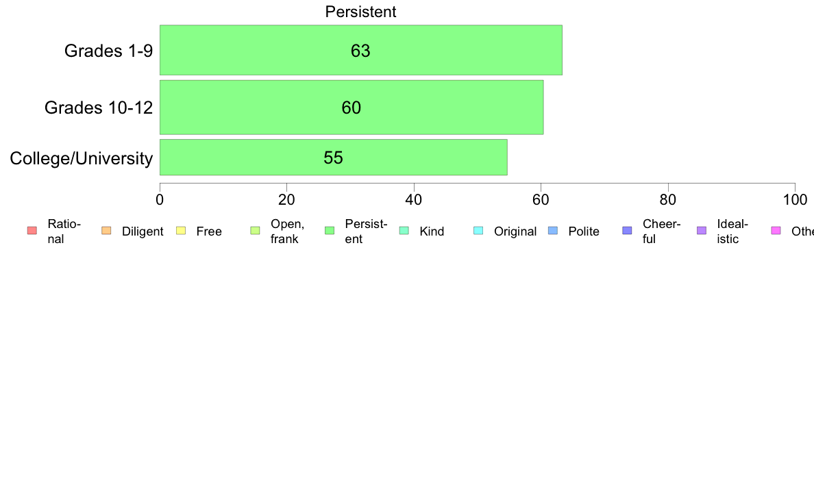Screen dimensions: 814x504
Task: Select the College/University bar
Action: coord(333,157)
